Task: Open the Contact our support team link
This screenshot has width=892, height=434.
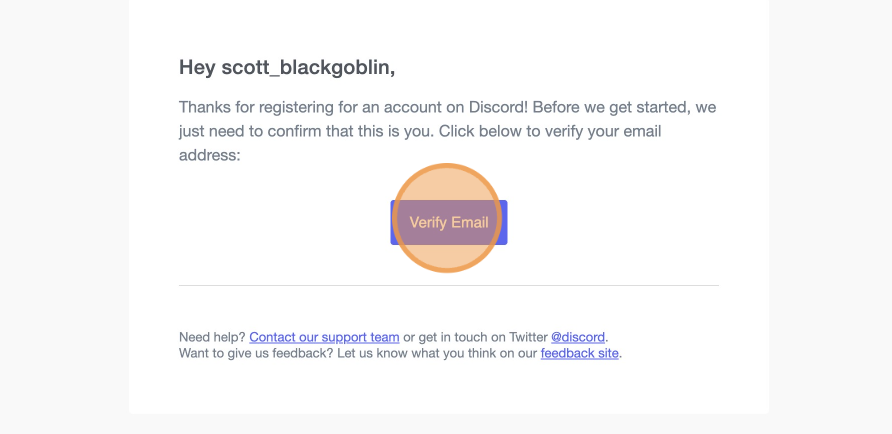Action: 324,337
